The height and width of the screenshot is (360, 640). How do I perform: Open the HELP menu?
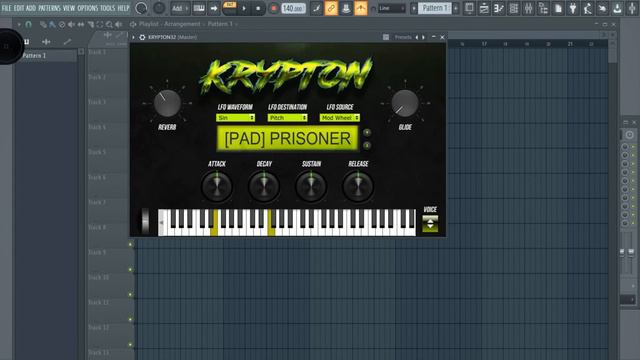[x=123, y=8]
